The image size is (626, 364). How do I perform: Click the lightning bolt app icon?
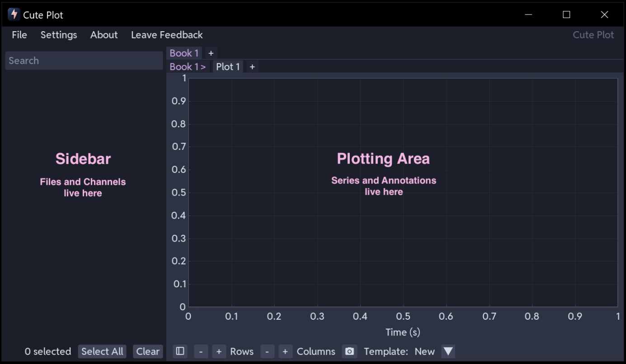click(x=13, y=14)
